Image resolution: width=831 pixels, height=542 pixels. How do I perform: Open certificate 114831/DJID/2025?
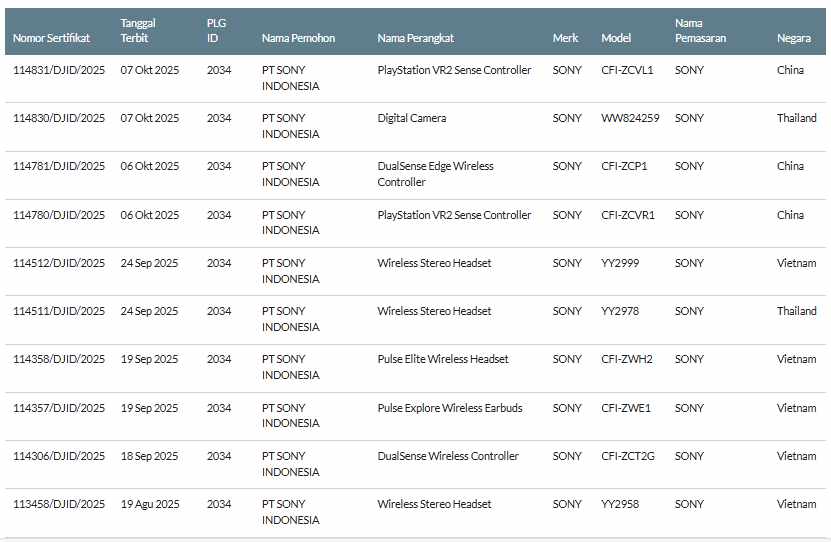(x=59, y=70)
